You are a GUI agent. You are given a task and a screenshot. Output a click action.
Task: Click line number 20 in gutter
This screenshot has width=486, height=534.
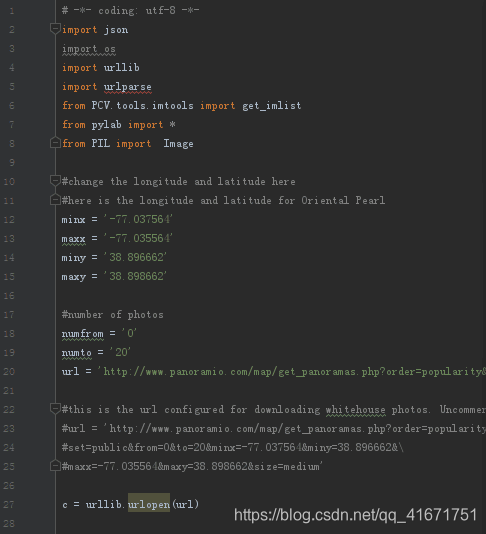tap(9, 371)
